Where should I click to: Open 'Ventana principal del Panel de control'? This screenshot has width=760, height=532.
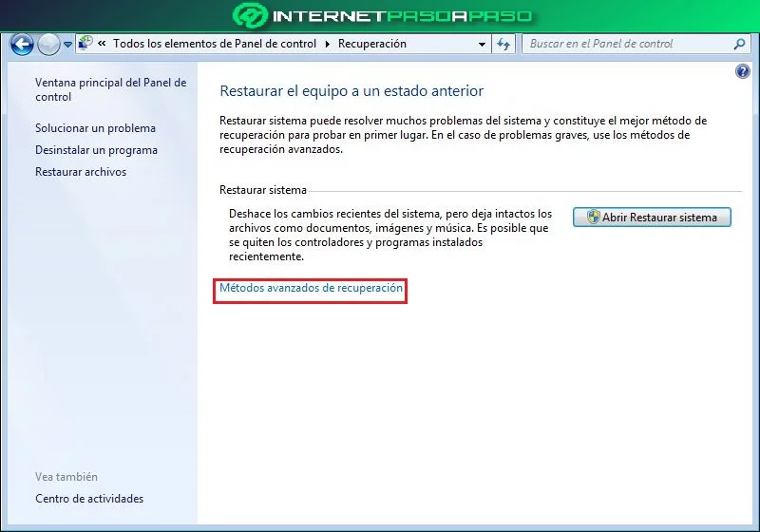pyautogui.click(x=110, y=89)
